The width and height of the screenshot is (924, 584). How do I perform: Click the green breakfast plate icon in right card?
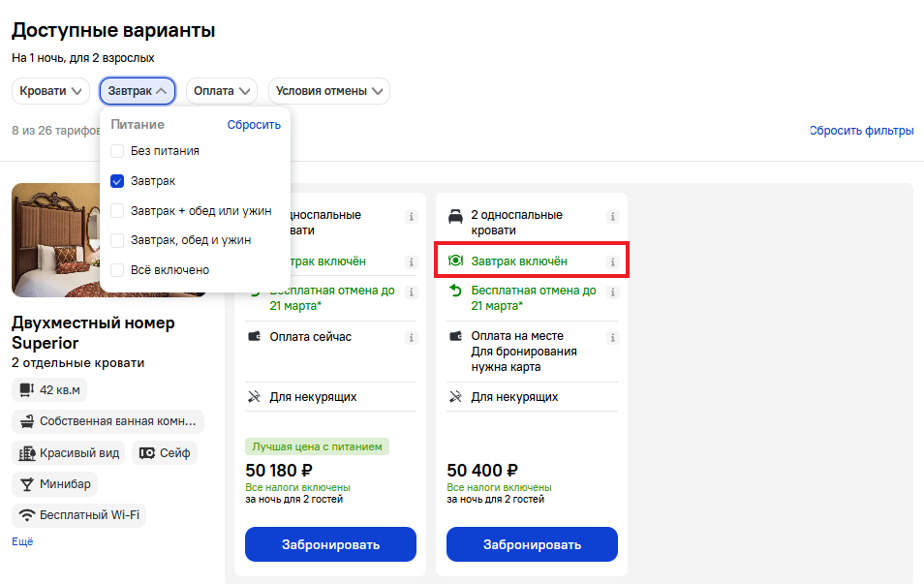(x=455, y=261)
